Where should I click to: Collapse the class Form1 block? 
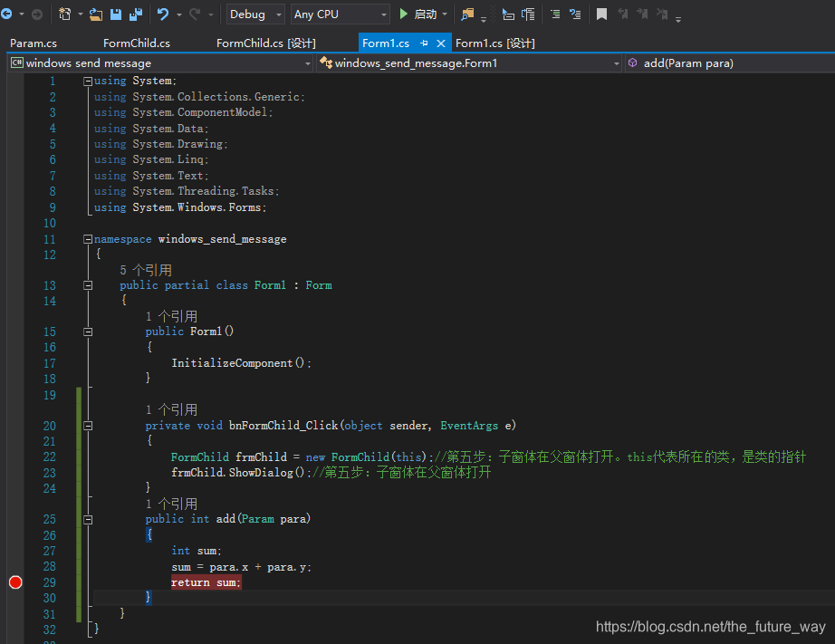[88, 285]
